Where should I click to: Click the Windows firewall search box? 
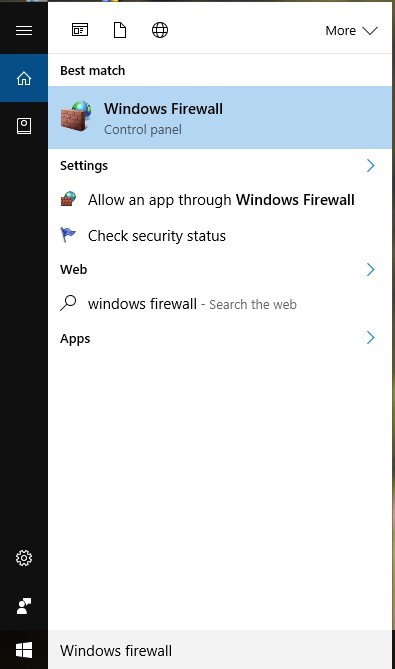[220, 650]
